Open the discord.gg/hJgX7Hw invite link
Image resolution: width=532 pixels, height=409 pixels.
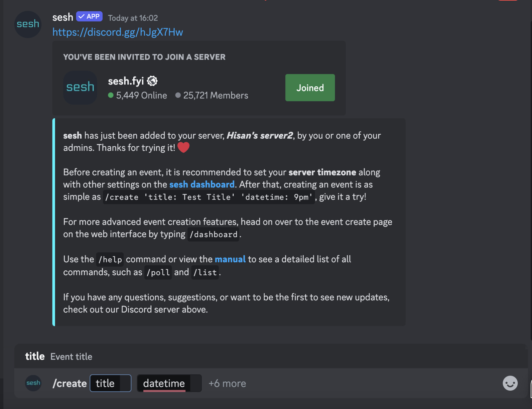118,32
